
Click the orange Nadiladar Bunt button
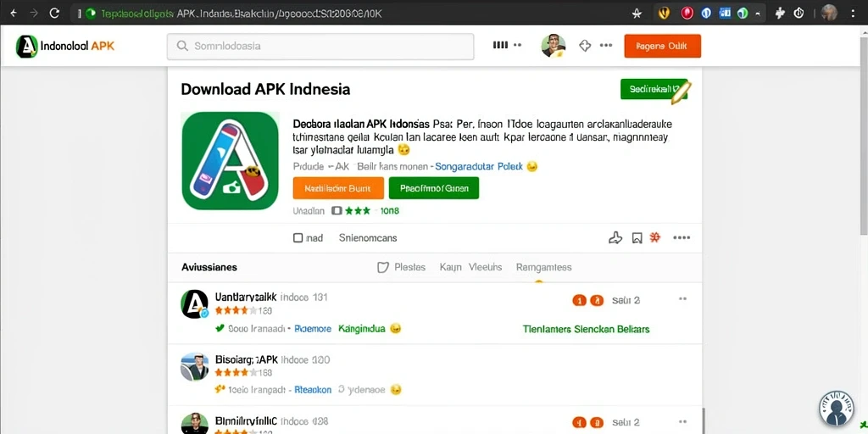coord(338,188)
